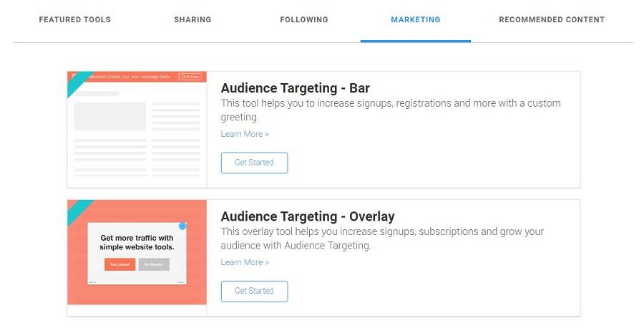Click the orange 'Yes please' button in preview
The width and height of the screenshot is (644, 336).
120,264
